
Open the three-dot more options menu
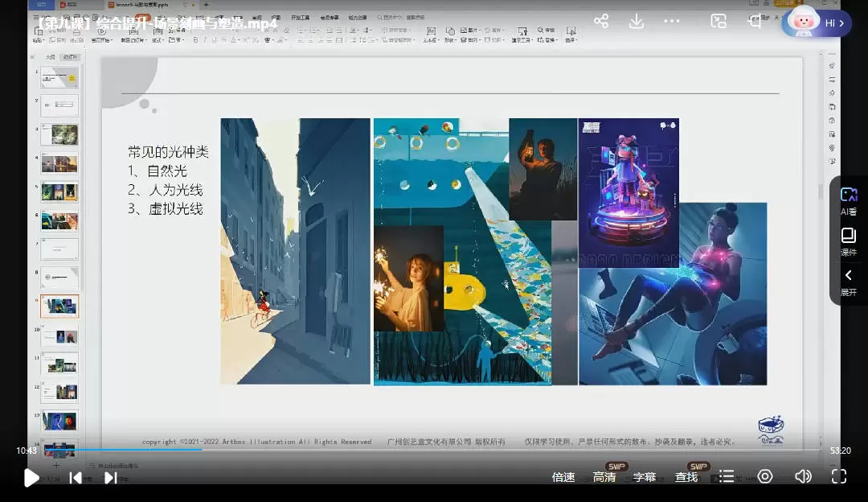pyautogui.click(x=671, y=22)
